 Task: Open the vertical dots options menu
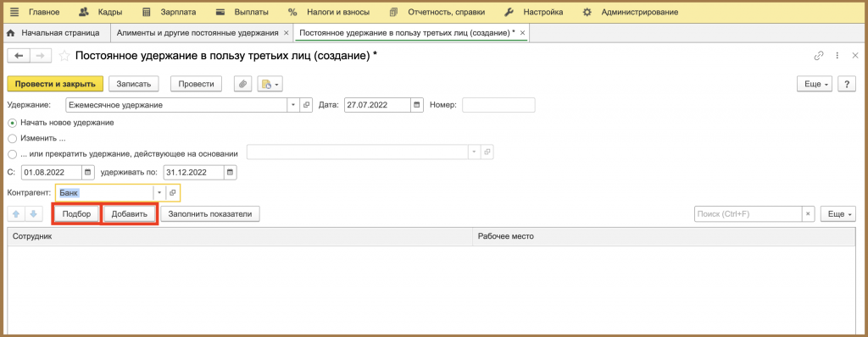pyautogui.click(x=837, y=55)
